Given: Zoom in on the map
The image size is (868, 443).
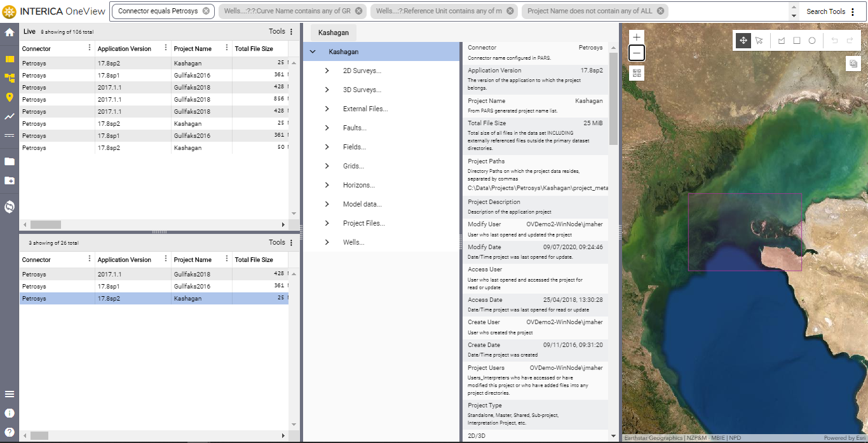Looking at the screenshot, I should (637, 37).
